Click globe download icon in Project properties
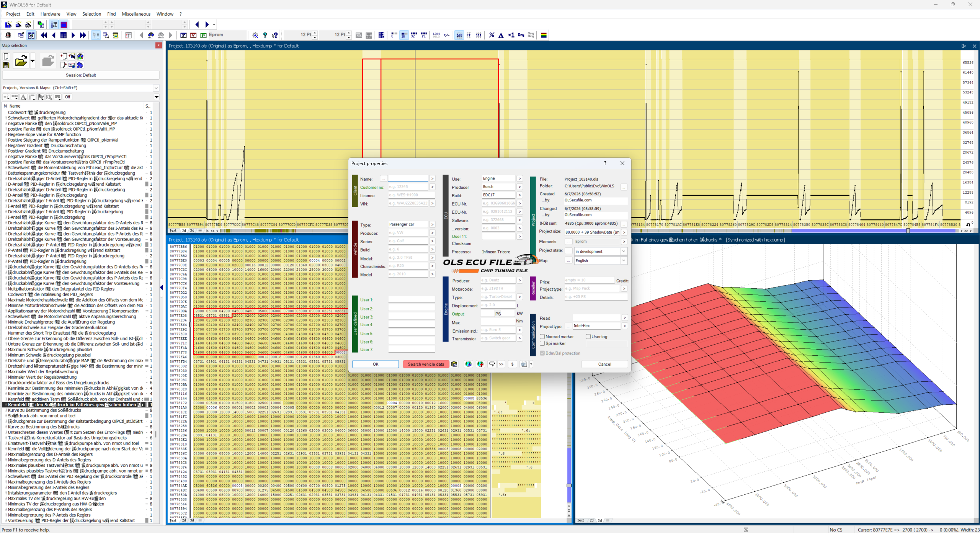This screenshot has height=533, width=980. coord(468,364)
